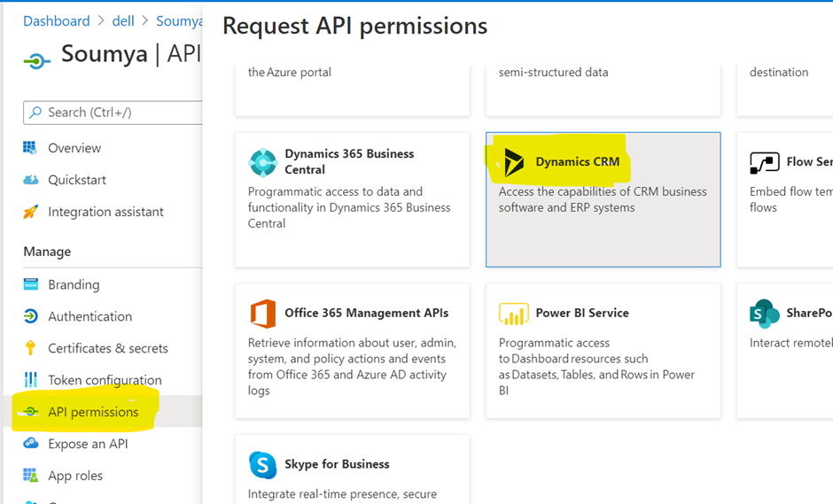Image resolution: width=833 pixels, height=504 pixels.
Task: Click the Flow Service tile icon
Action: tap(764, 162)
